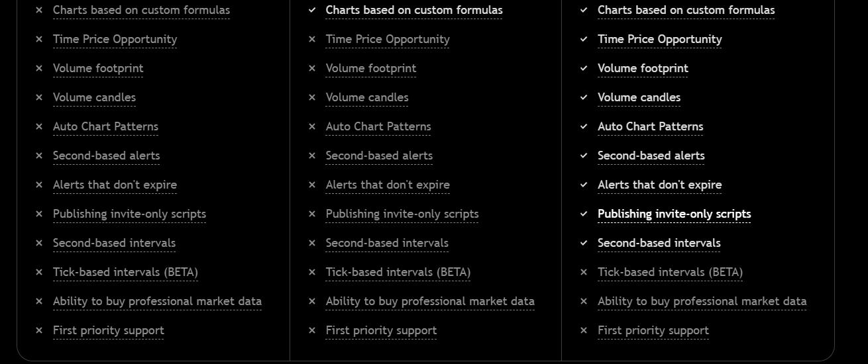
Task: Click right column's Volume footprint feature label
Action: click(x=643, y=68)
